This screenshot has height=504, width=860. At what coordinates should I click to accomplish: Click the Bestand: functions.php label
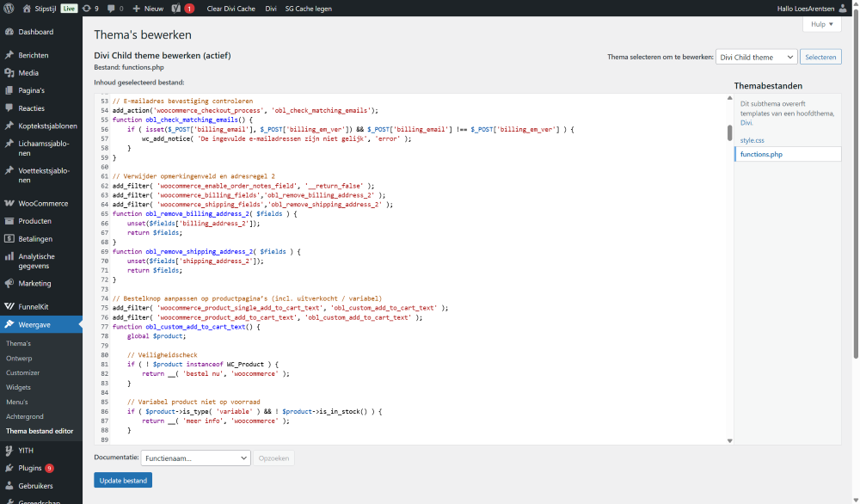(129, 67)
